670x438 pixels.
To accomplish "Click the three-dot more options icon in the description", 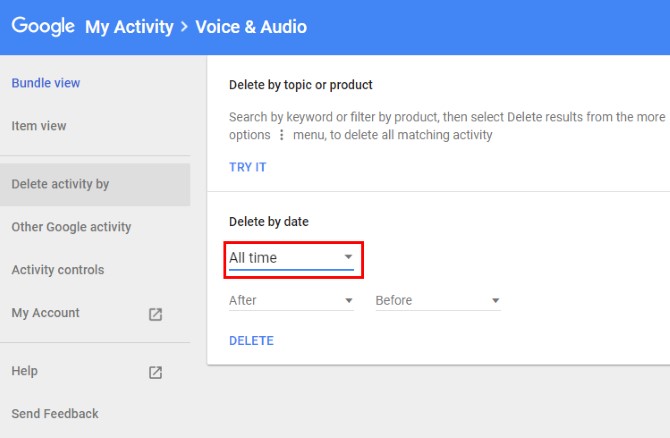I will 281,135.
